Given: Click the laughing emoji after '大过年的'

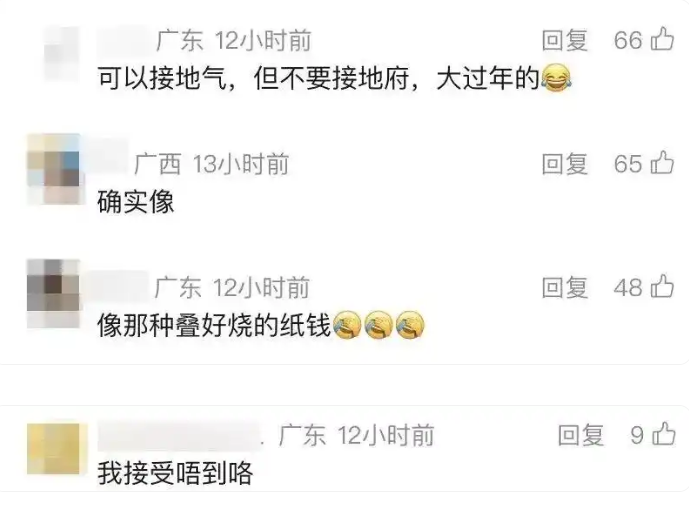Looking at the screenshot, I should click(557, 78).
